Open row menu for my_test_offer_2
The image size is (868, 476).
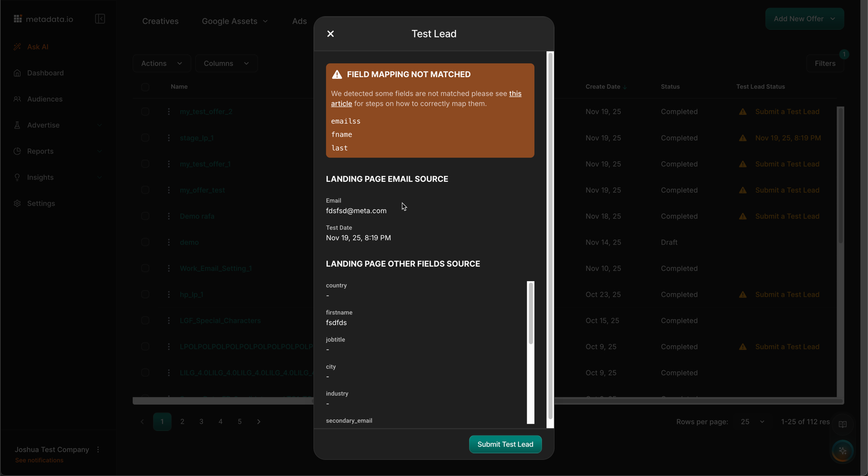pos(169,112)
